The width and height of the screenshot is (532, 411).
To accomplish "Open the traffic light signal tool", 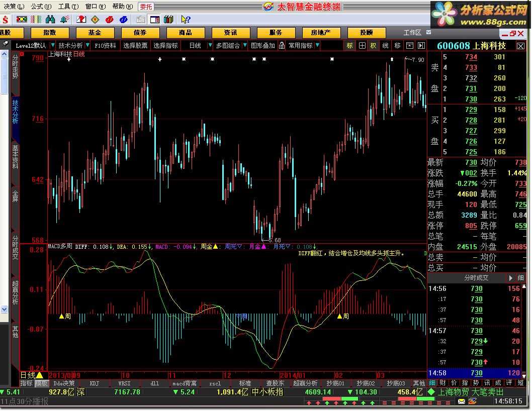I will tap(22, 19).
